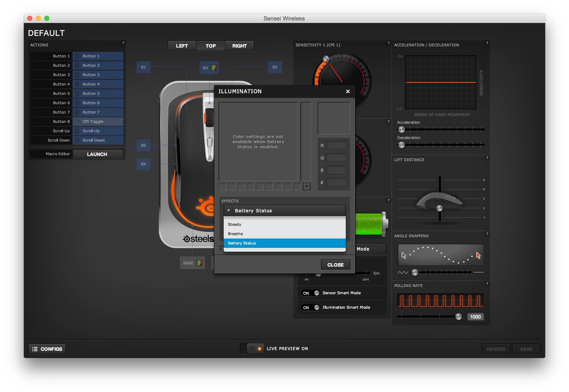Select Breathe from the effects list

235,234
